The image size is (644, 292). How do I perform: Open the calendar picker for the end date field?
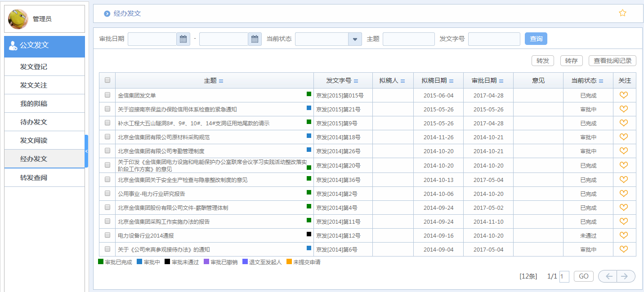coord(254,39)
